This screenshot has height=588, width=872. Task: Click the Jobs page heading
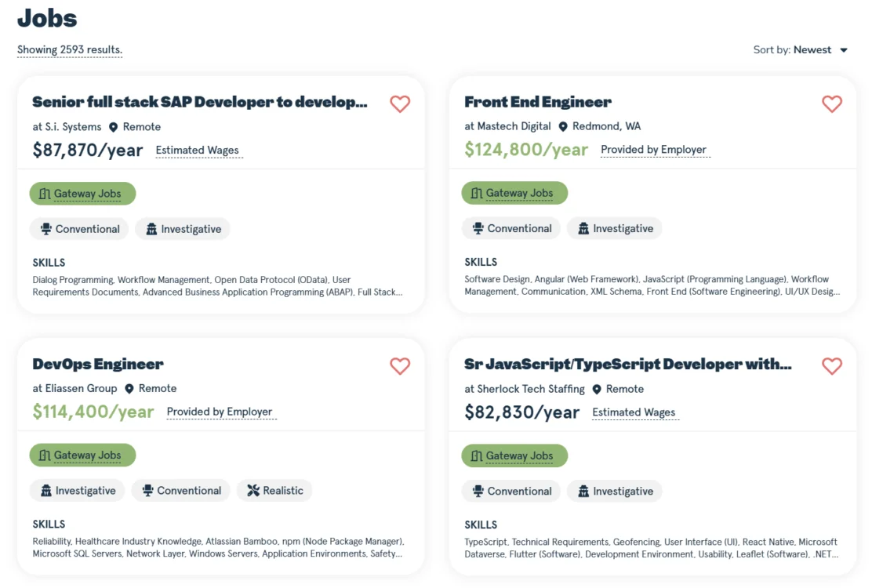point(47,18)
